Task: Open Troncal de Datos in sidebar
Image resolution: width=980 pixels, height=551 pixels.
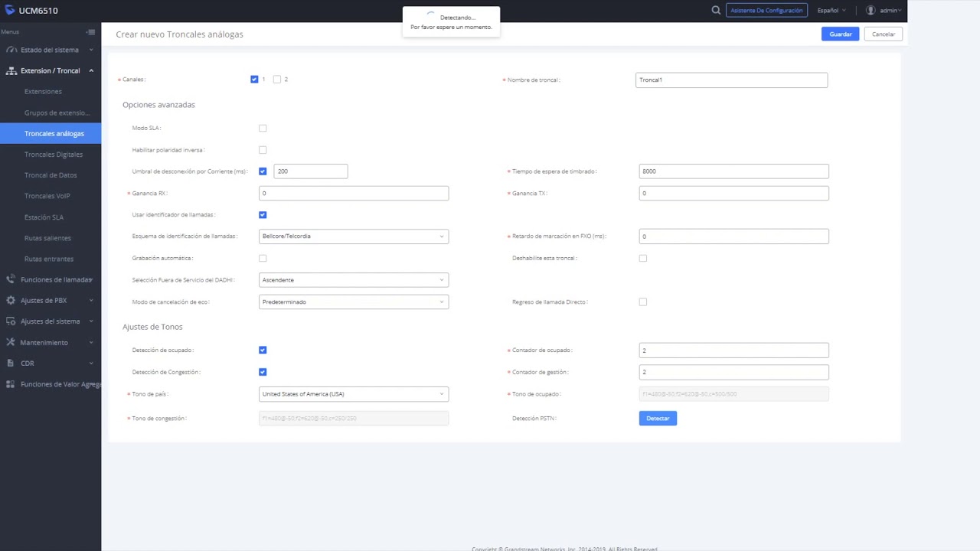Action: click(51, 175)
